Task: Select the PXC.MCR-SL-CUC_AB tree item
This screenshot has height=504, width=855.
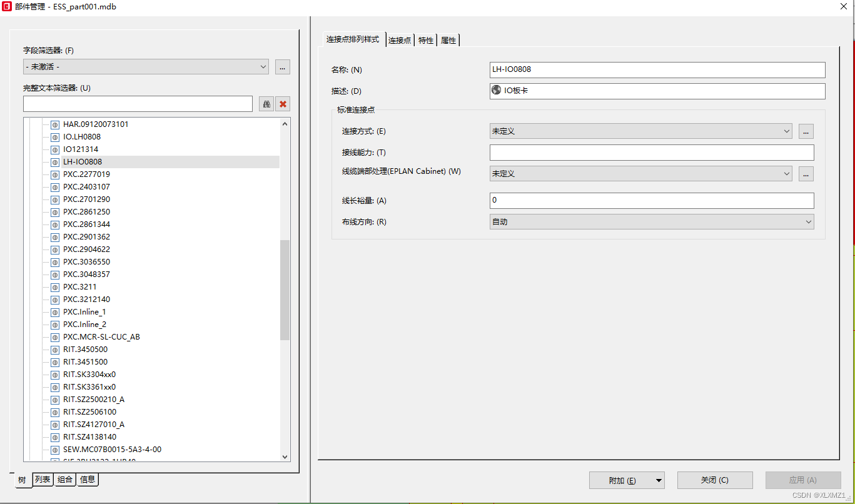Action: [101, 337]
